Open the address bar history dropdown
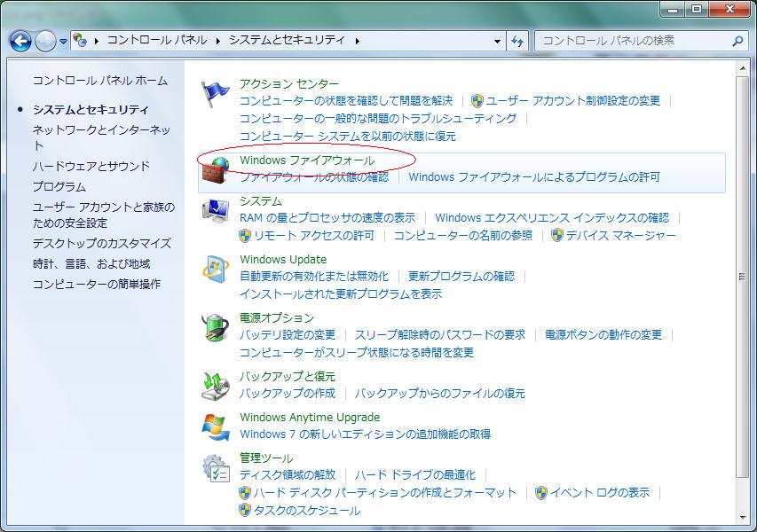This screenshot has height=532, width=757. pyautogui.click(x=497, y=41)
